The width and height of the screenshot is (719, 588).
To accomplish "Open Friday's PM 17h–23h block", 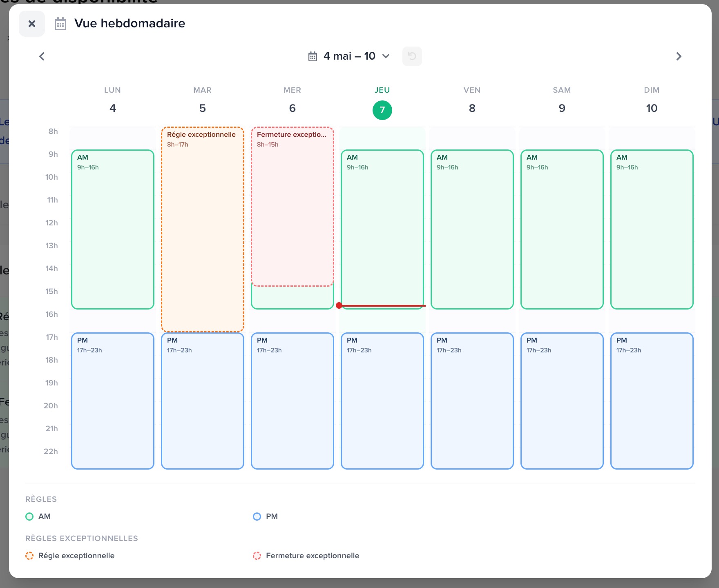I will pyautogui.click(x=472, y=401).
